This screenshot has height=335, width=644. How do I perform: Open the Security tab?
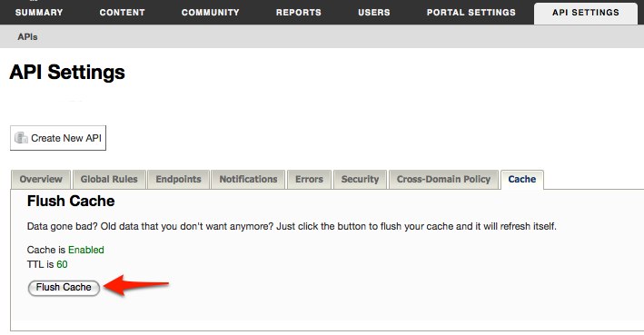click(360, 180)
